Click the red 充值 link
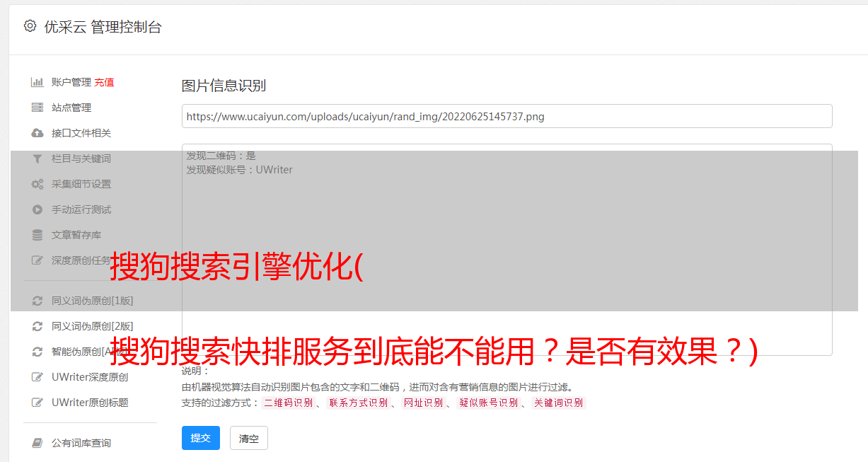 tap(104, 82)
